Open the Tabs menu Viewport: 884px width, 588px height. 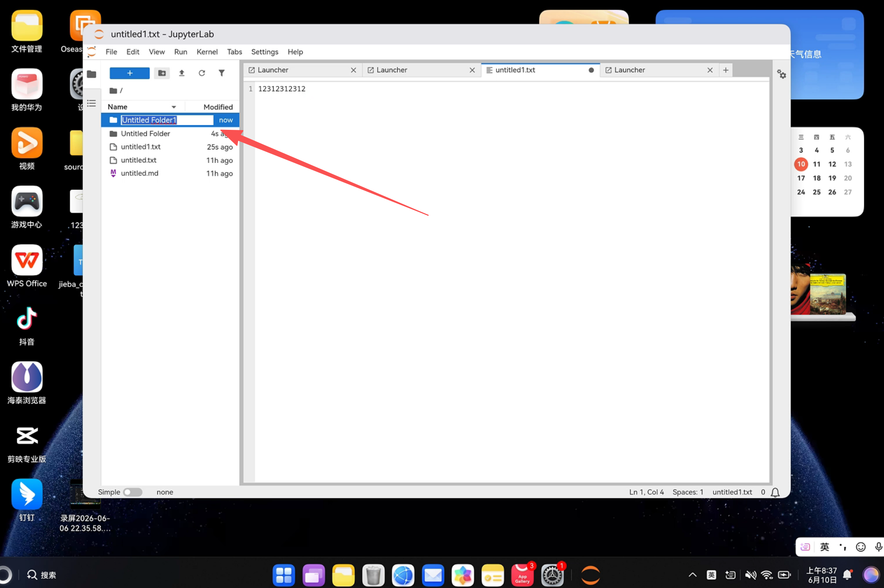[x=234, y=52]
